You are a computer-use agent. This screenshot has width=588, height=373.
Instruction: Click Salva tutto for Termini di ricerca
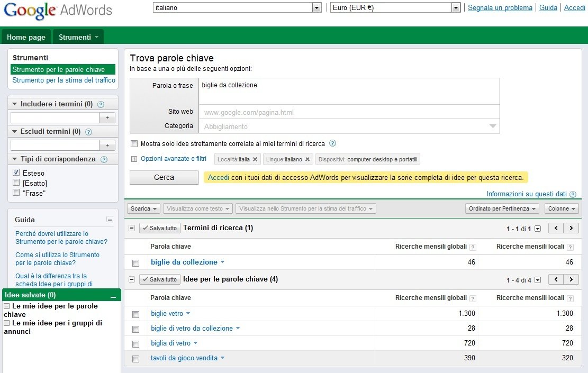pyautogui.click(x=160, y=228)
